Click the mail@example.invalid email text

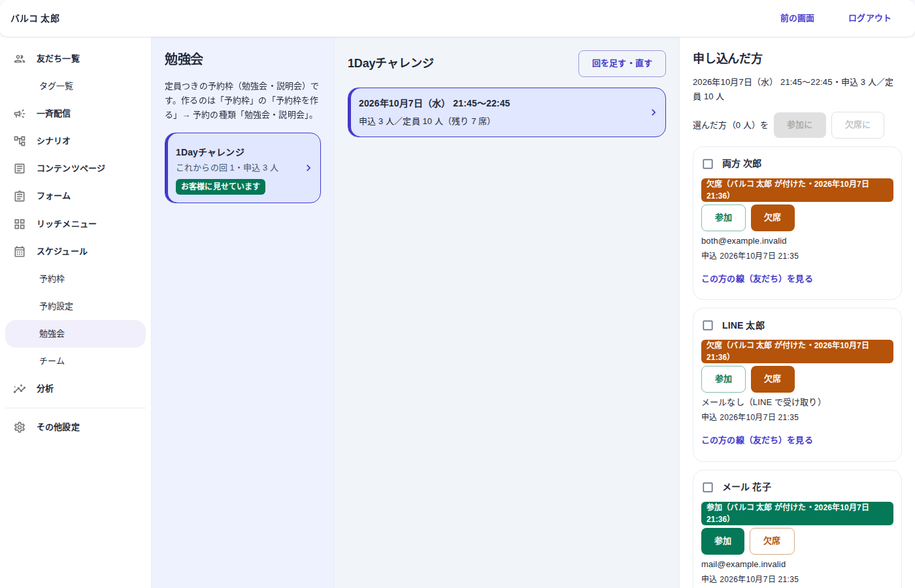[743, 564]
